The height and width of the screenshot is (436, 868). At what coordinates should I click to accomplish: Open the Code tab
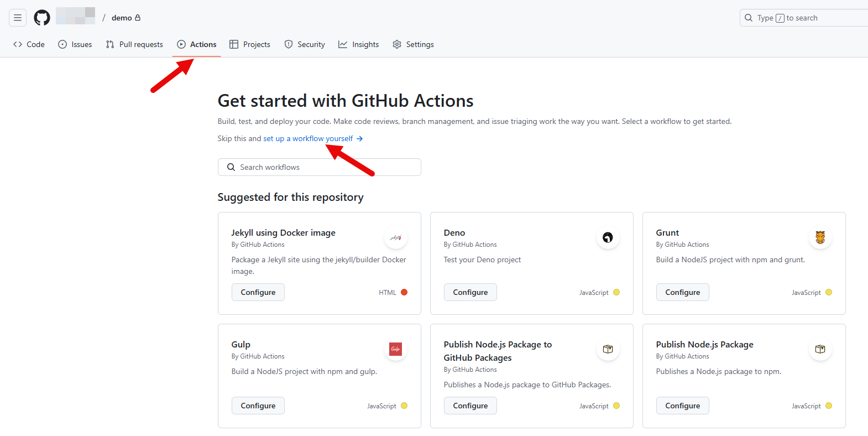29,44
